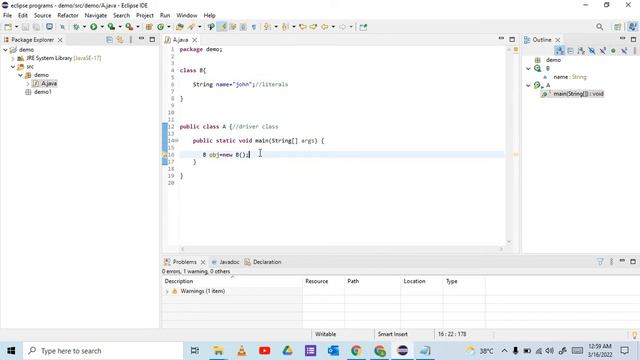Viewport: 640px width, 360px height.
Task: Select the Java perspective icon
Action: coord(632,27)
